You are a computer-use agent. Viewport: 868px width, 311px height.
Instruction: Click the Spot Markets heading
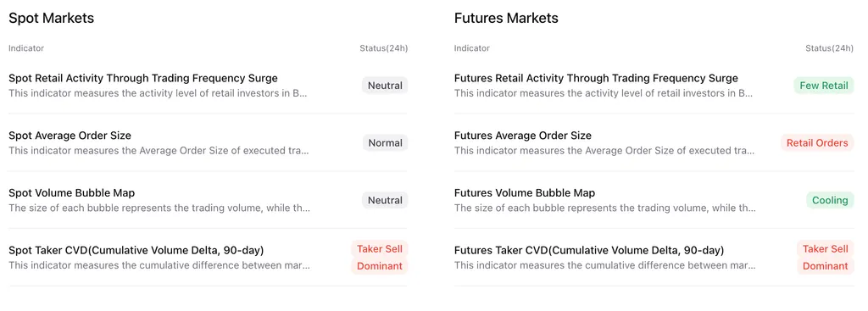(x=52, y=19)
